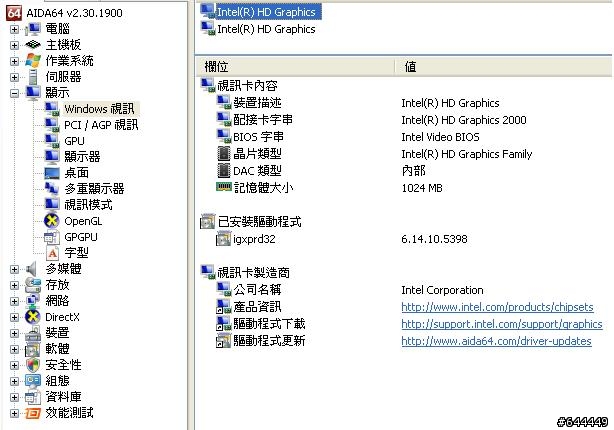Click the GPU icon in the tree
The image size is (614, 430).
(52, 141)
